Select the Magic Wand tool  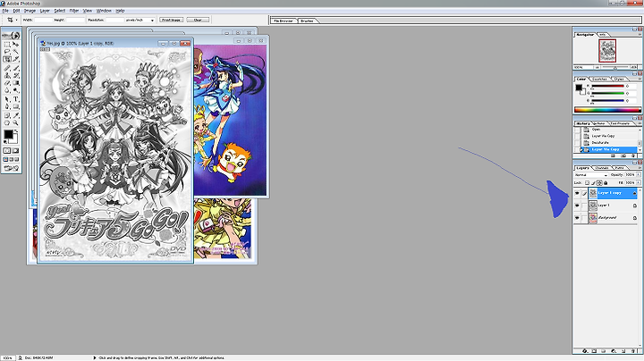(x=15, y=51)
